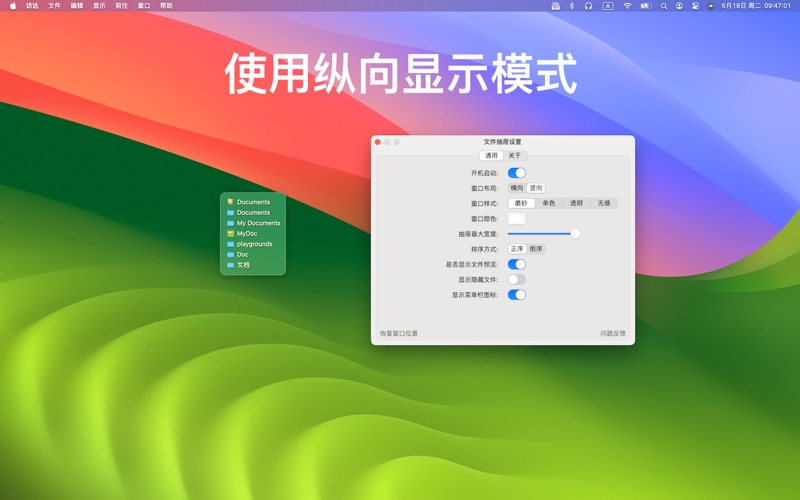Viewport: 800px width, 500px height.
Task: Open the 前往 menu
Action: coord(121,6)
